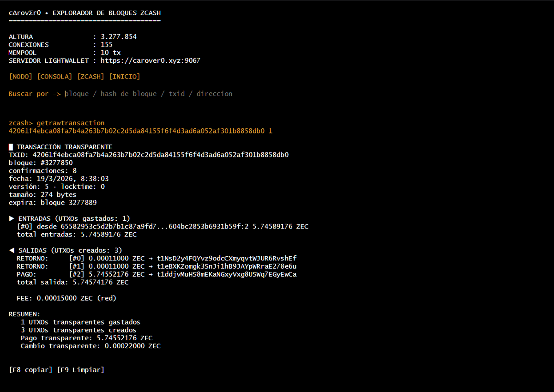Open the [NODO] menu link
This screenshot has width=554, height=392.
(21, 77)
